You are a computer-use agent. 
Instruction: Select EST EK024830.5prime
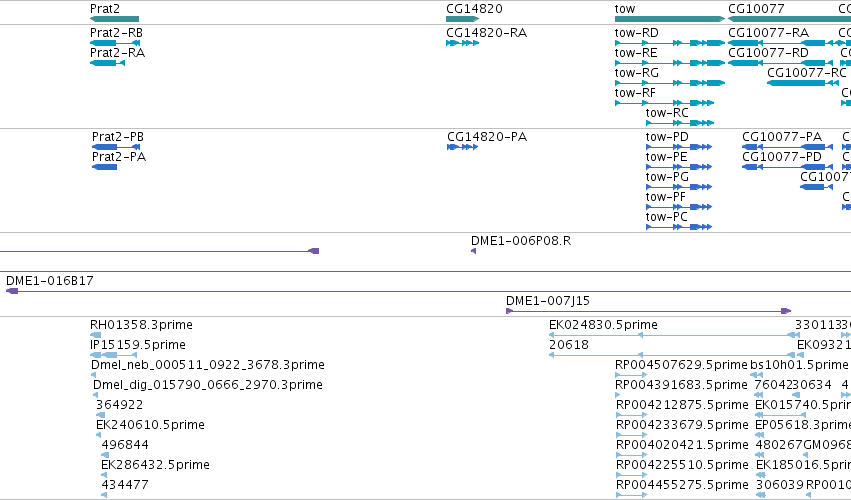(604, 325)
